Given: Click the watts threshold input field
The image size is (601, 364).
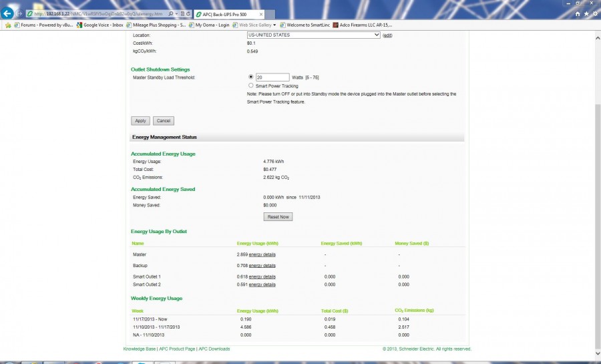Looking at the screenshot, I should (x=272, y=77).
